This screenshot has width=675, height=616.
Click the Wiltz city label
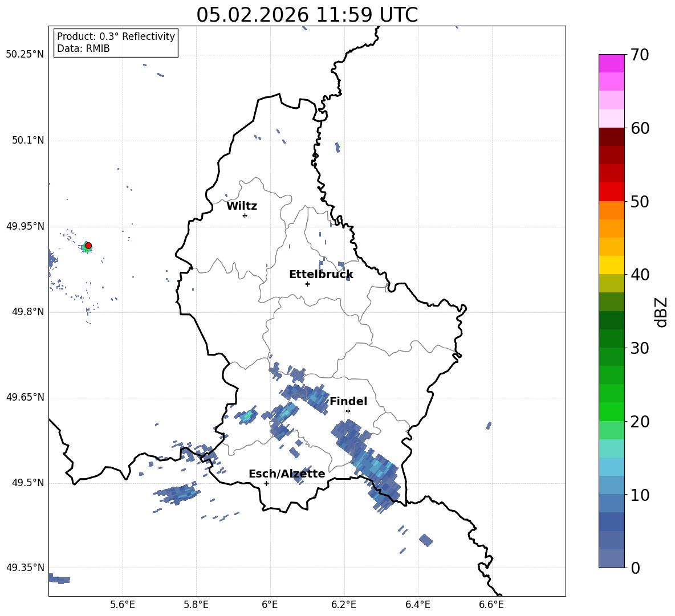[242, 206]
